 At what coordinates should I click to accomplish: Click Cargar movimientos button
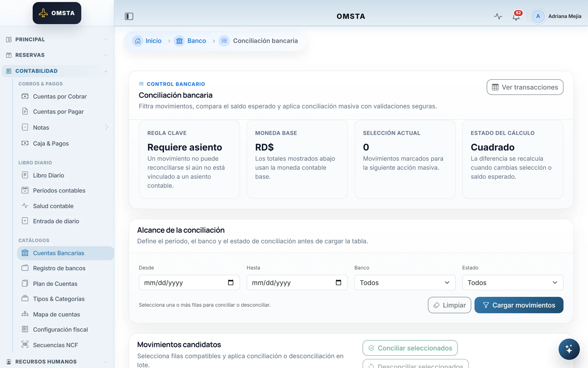[519, 305]
